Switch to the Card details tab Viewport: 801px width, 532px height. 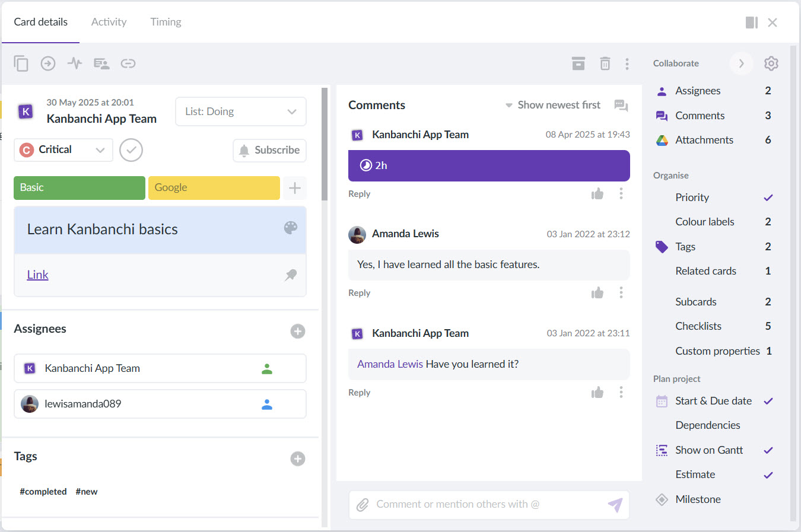pyautogui.click(x=41, y=22)
